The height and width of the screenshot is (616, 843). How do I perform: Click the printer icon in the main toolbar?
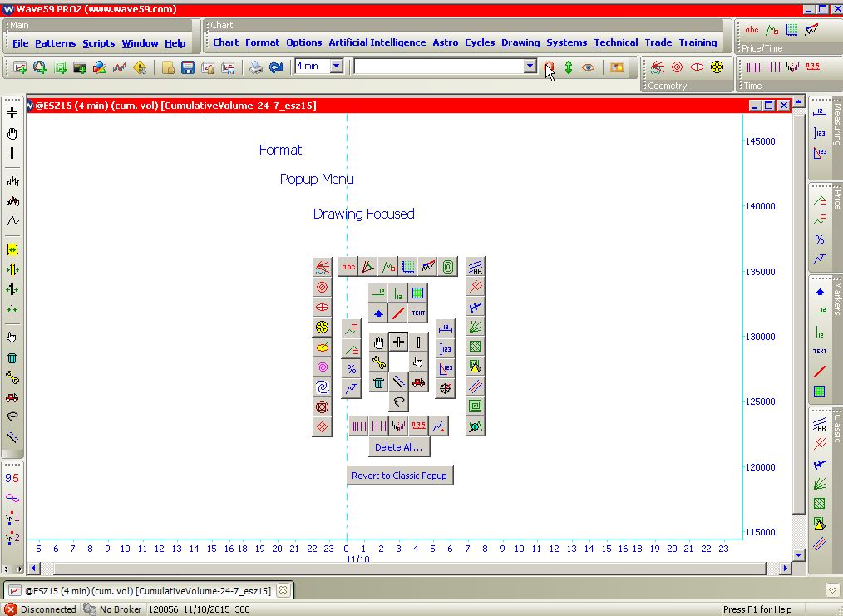pos(256,67)
